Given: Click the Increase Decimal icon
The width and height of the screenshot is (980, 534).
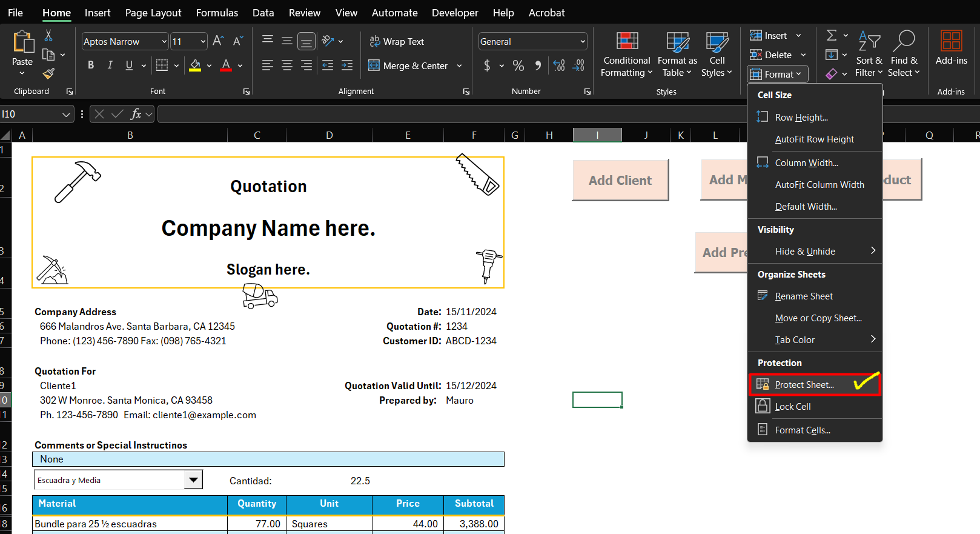Looking at the screenshot, I should click(559, 65).
